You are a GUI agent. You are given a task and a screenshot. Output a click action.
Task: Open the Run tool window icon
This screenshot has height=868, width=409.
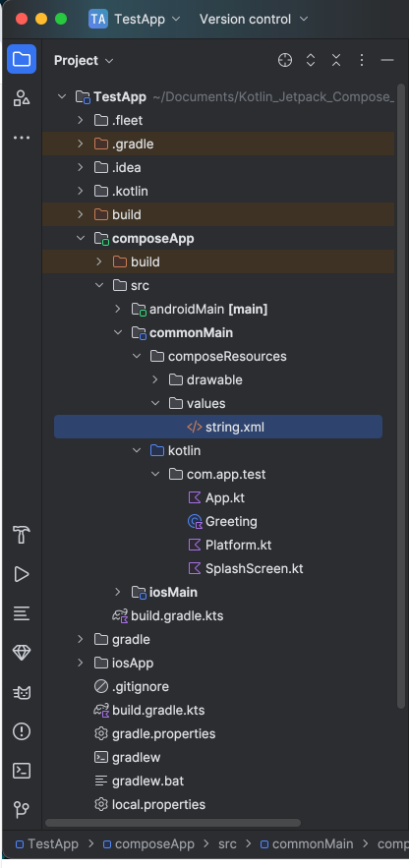point(22,574)
